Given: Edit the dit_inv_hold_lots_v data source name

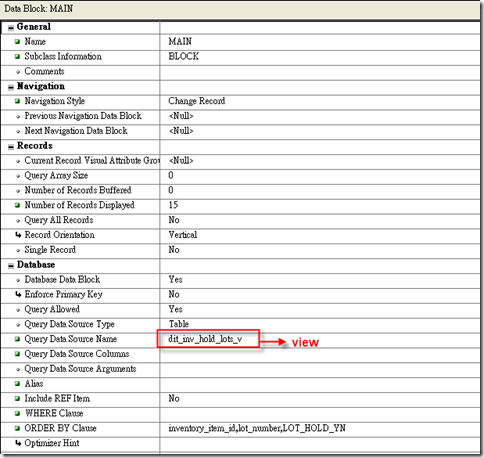Looking at the screenshot, I should (x=320, y=339).
